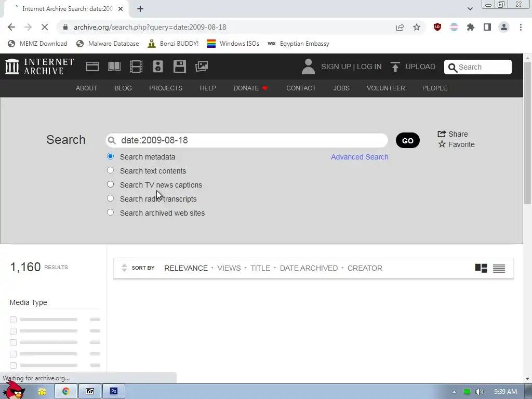This screenshot has height=399, width=532.
Task: Click SIGN UP link
Action: click(336, 66)
